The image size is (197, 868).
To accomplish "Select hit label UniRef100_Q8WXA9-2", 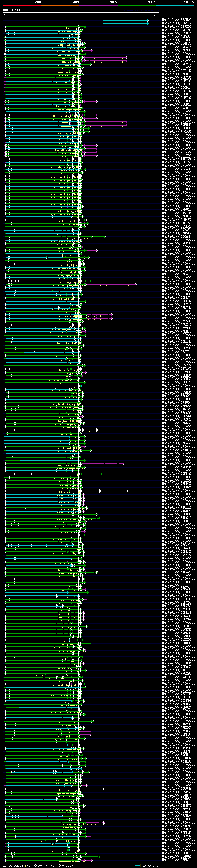I will coord(178,616).
